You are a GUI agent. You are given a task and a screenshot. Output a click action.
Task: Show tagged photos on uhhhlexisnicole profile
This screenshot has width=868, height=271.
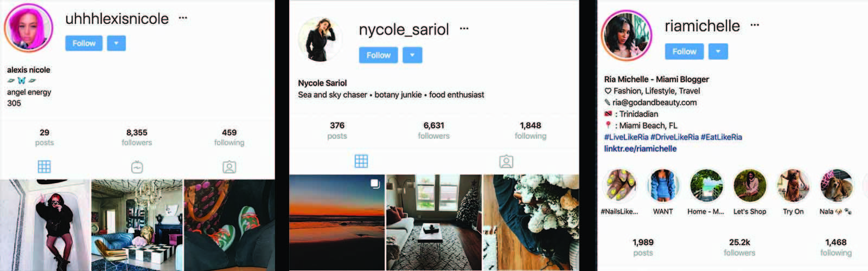coord(229,167)
